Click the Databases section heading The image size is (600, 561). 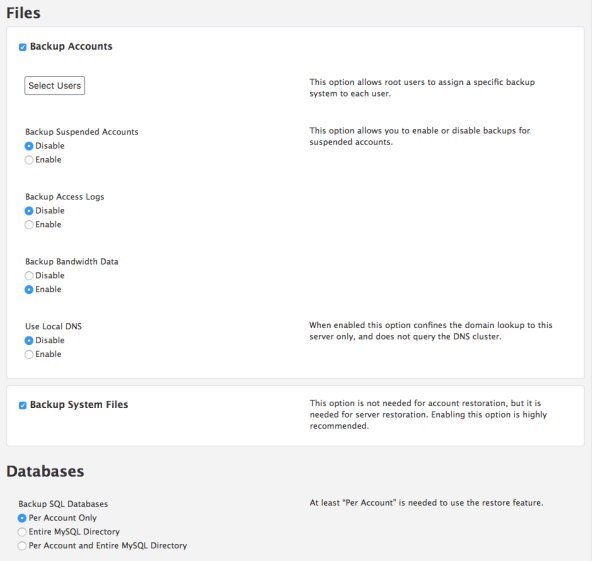(45, 470)
